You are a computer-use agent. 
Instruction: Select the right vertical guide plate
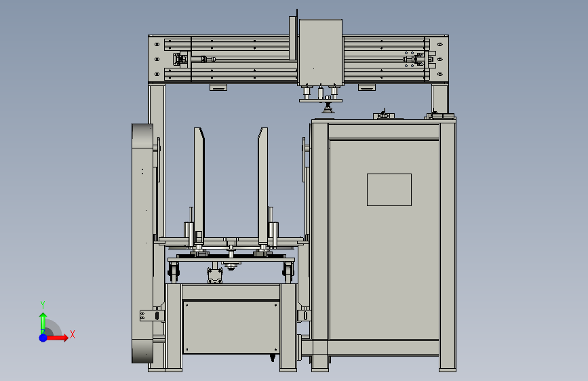pyautogui.click(x=263, y=186)
